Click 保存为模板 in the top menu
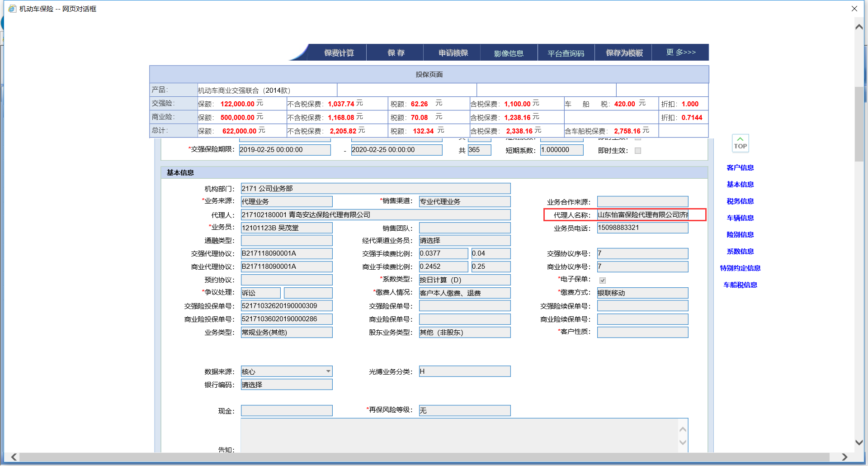 (x=624, y=53)
